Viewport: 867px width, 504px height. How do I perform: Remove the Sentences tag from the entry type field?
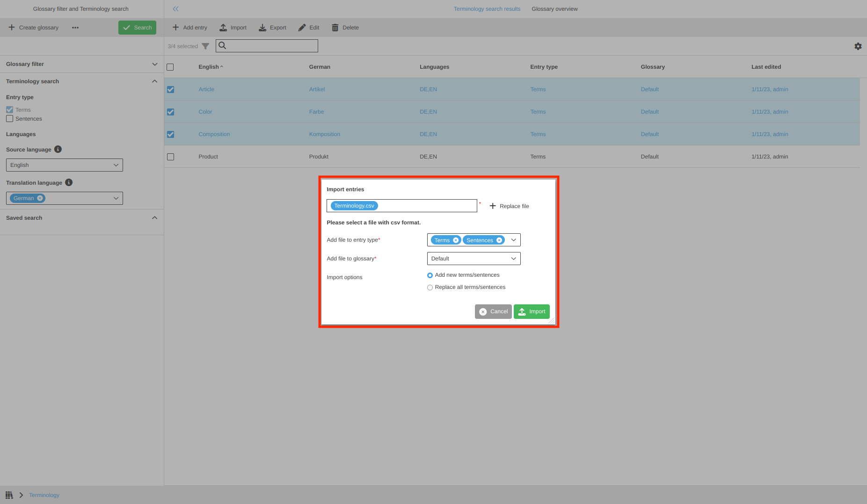[499, 240]
